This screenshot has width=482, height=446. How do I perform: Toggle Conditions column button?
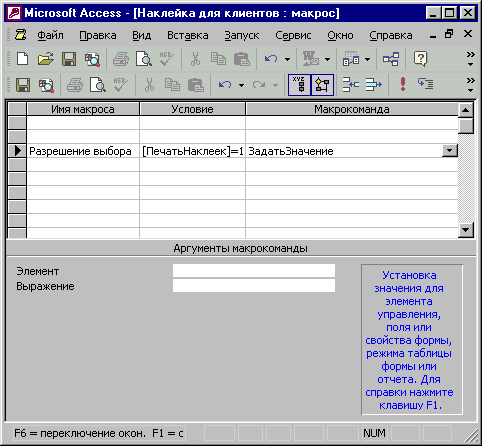pyautogui.click(x=322, y=85)
